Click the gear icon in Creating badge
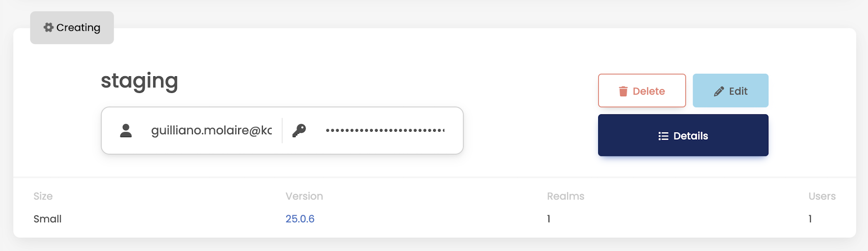The image size is (868, 251). point(48,28)
